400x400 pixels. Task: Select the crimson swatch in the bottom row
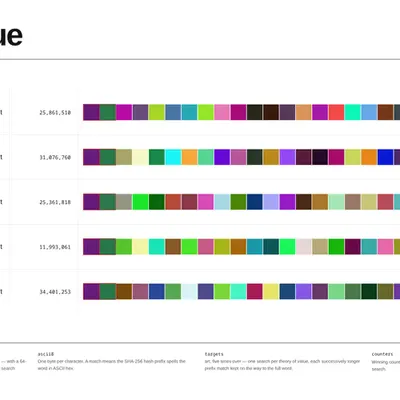[255, 292]
